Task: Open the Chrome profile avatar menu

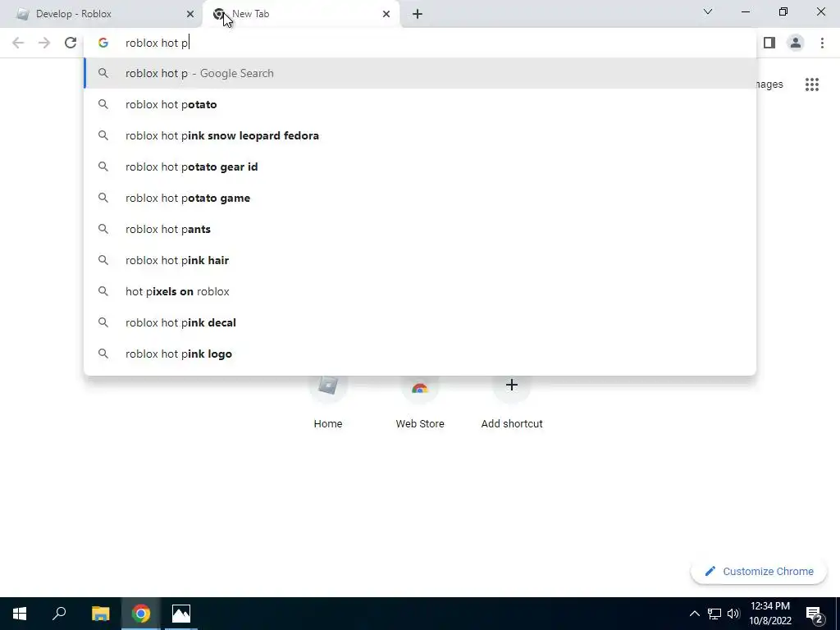Action: [796, 43]
